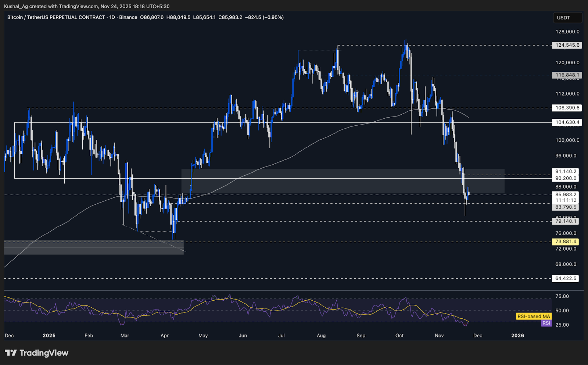Select the 108,390.6 horizontal line label

point(567,108)
